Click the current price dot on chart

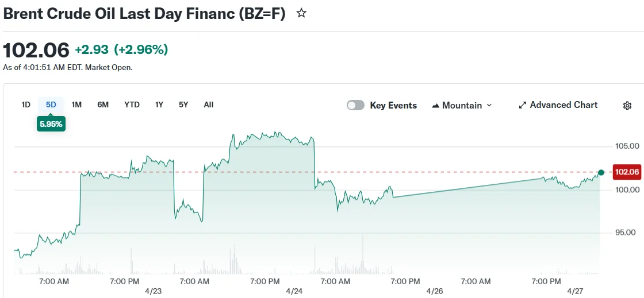pyautogui.click(x=601, y=172)
